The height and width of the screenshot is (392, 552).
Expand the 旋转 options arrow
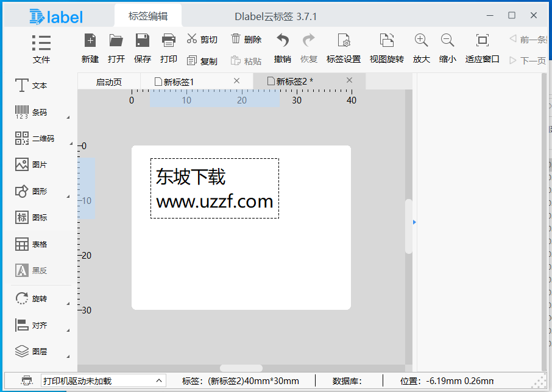(x=68, y=303)
